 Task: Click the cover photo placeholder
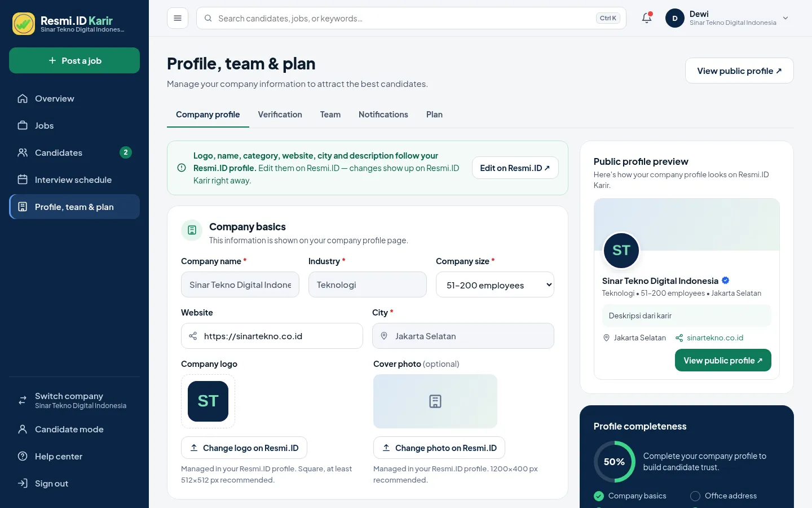[x=435, y=401]
